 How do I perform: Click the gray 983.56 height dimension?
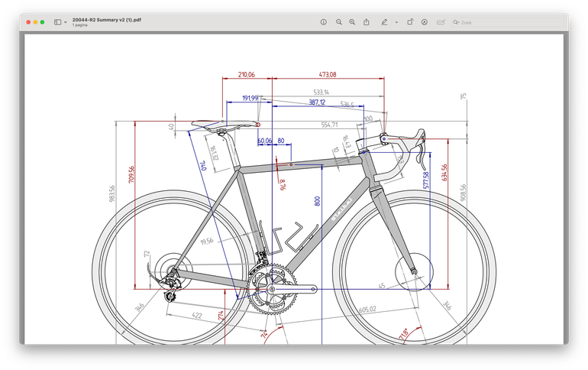coord(112,193)
